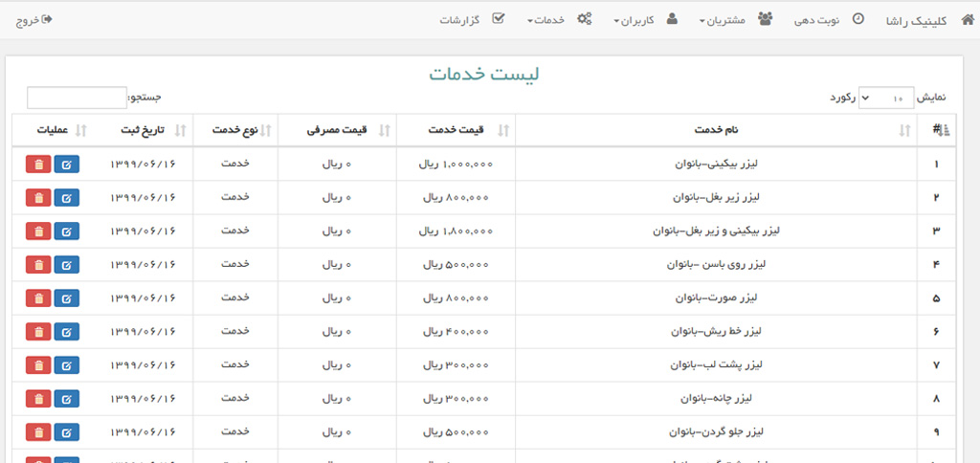Click the gears icon next to خدمات
980x463 pixels.
(585, 19)
